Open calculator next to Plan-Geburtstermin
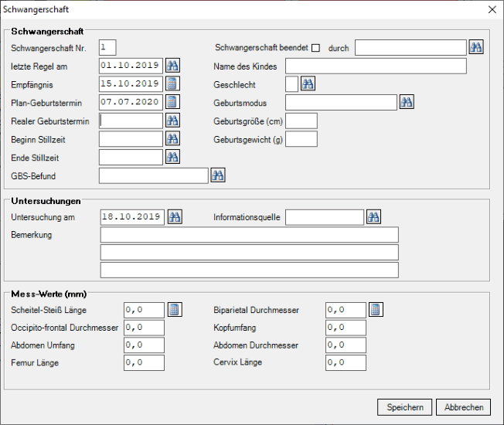Screen dimensions: 504x425 tap(172, 102)
